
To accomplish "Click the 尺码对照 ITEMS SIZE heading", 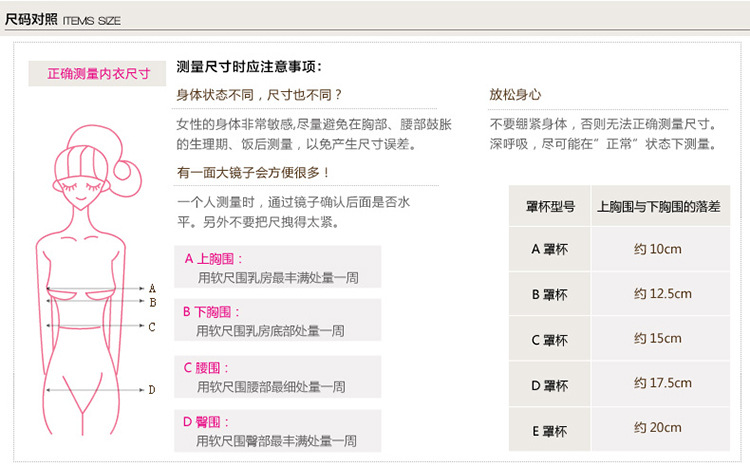I will (x=63, y=19).
